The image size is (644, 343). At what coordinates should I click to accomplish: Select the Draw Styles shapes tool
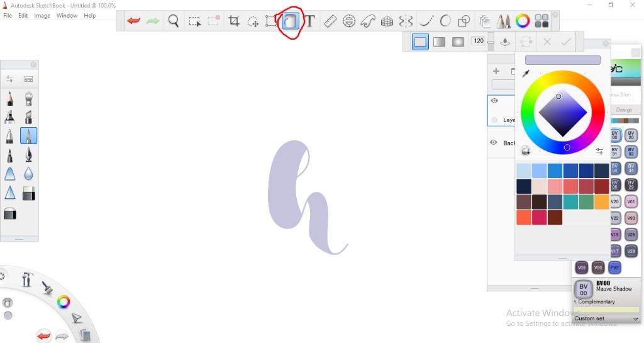(464, 21)
